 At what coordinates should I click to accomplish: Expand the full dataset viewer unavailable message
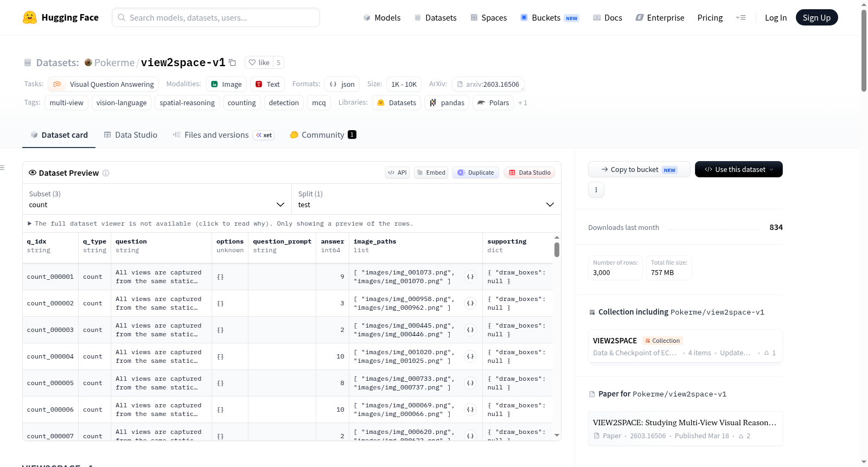[220, 223]
